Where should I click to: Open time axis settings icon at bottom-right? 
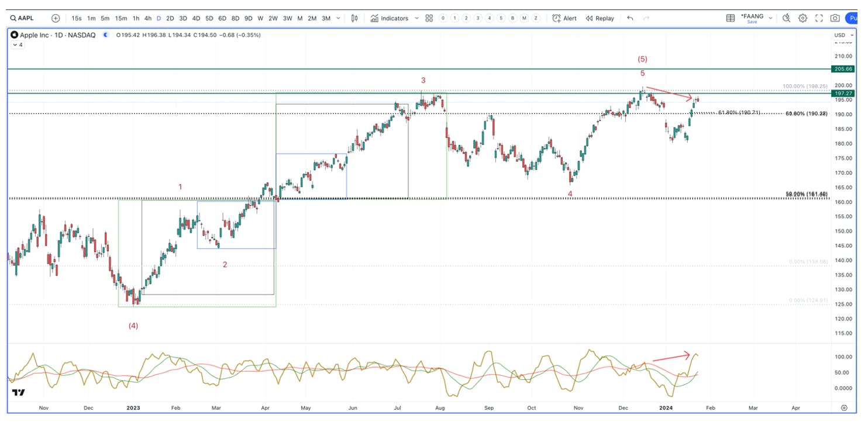click(x=844, y=407)
